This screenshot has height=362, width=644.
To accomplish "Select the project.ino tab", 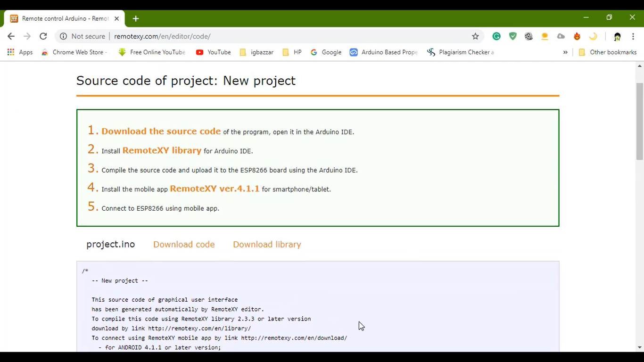I will (x=110, y=244).
